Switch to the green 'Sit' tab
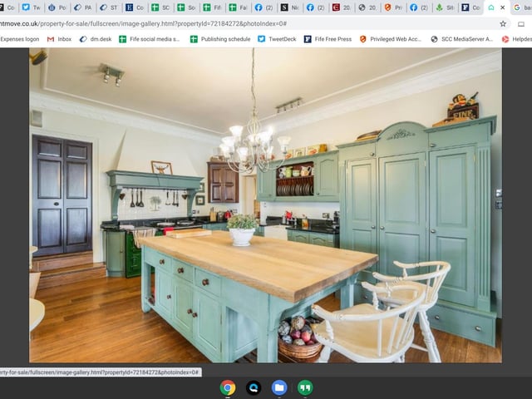The image size is (532, 399). pos(445,7)
